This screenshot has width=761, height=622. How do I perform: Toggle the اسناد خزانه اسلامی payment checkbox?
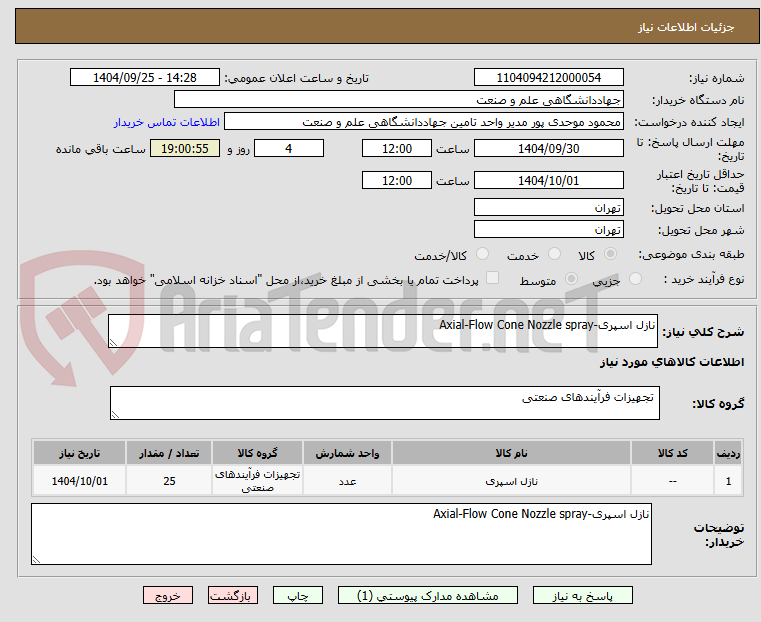pos(492,278)
